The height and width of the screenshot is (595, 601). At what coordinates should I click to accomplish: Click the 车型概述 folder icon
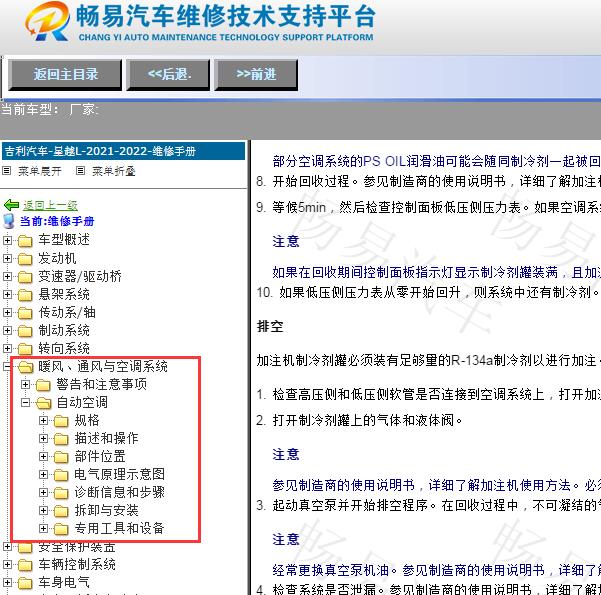25,241
